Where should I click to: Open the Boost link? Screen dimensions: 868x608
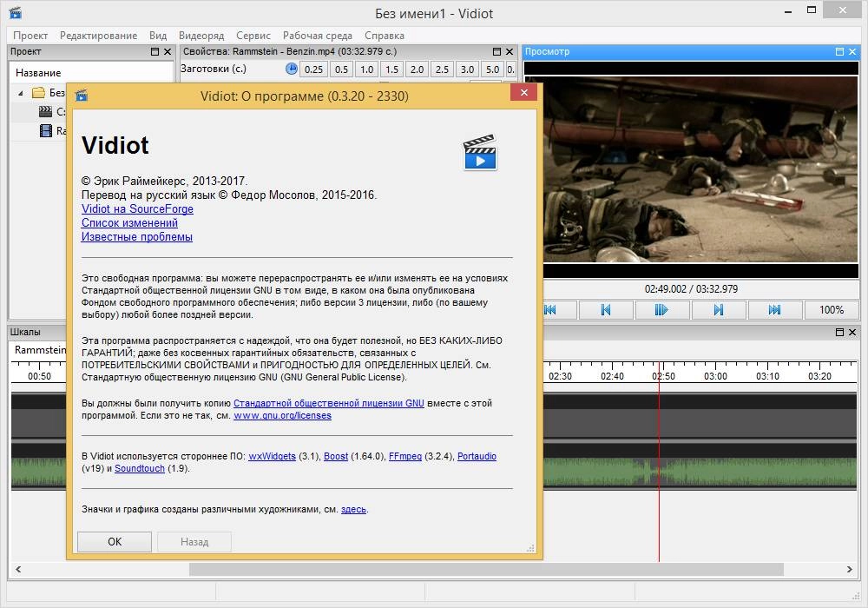tap(336, 456)
